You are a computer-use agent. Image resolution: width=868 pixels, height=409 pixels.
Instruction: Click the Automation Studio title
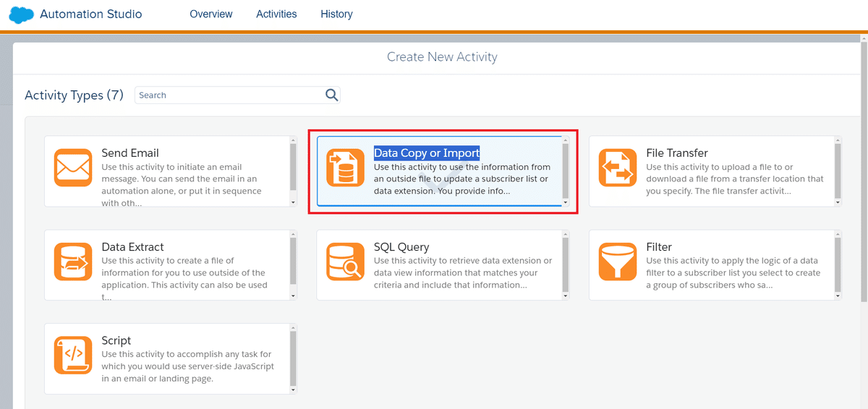91,14
